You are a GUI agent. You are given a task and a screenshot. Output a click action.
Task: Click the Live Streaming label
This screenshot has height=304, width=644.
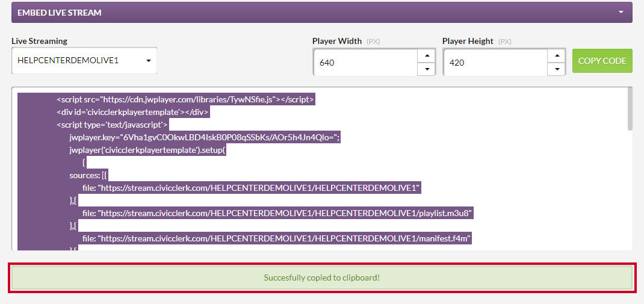pyautogui.click(x=40, y=41)
